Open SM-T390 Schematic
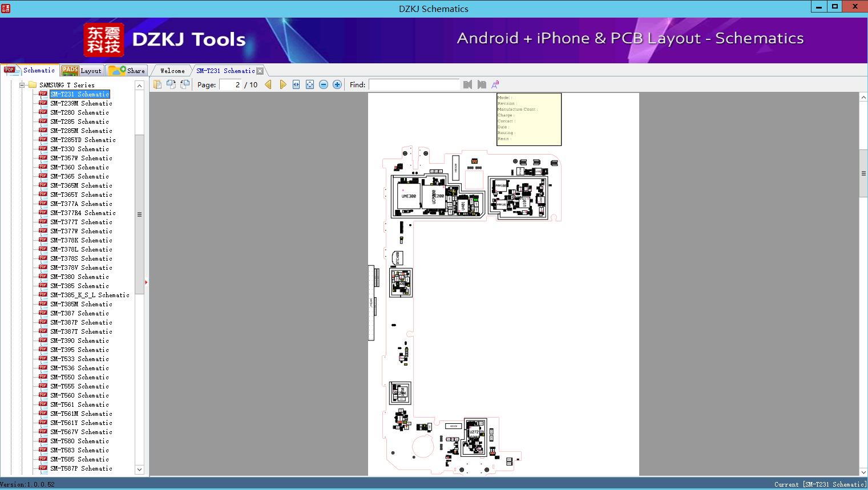The height and width of the screenshot is (490, 868). tap(79, 341)
